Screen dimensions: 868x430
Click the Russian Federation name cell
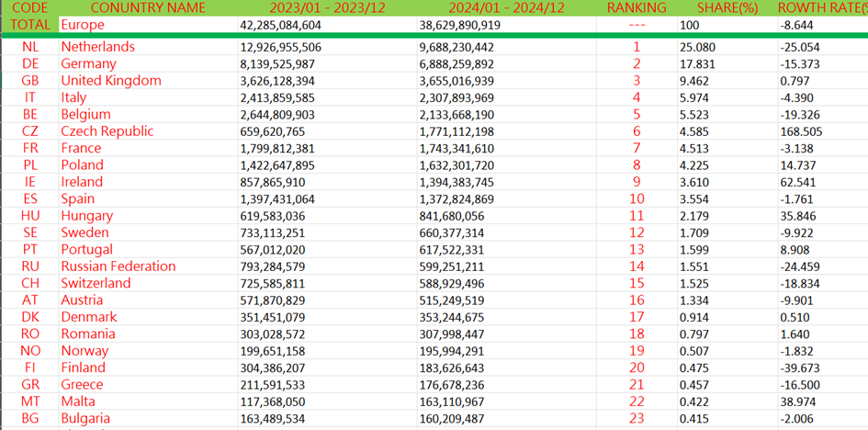[118, 266]
